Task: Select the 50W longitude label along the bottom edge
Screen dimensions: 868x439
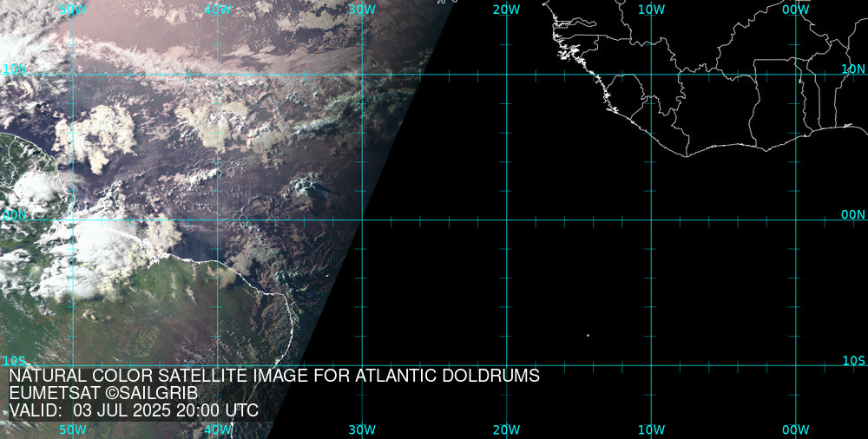Action: coord(73,429)
